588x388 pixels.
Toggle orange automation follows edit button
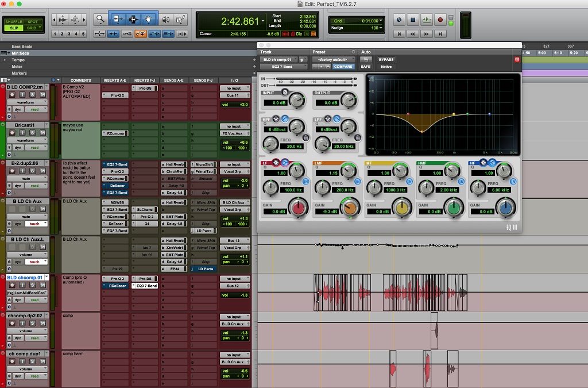pyautogui.click(x=141, y=34)
